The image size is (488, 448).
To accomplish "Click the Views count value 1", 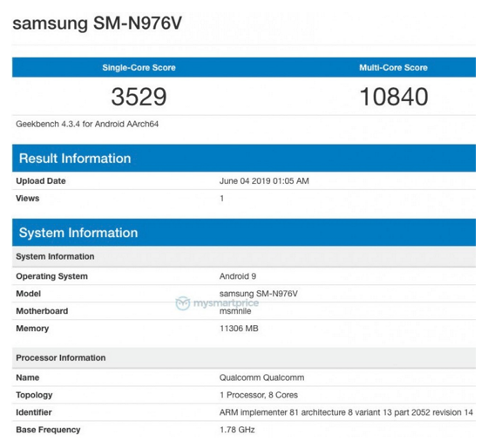I will pos(222,199).
